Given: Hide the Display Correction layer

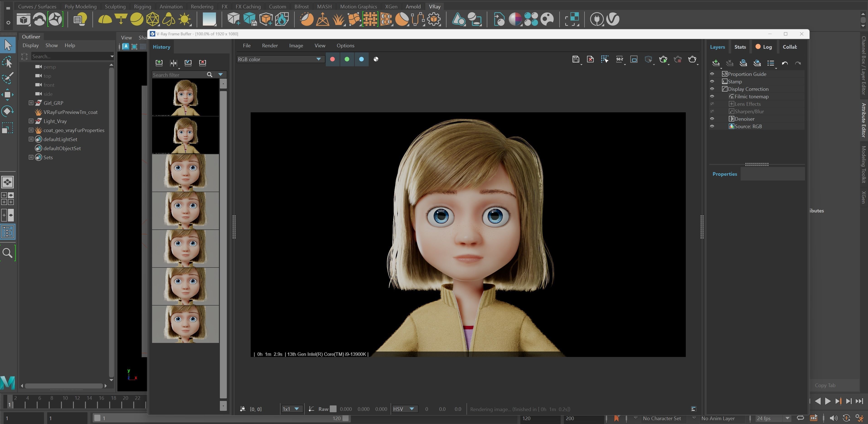Looking at the screenshot, I should coord(712,89).
